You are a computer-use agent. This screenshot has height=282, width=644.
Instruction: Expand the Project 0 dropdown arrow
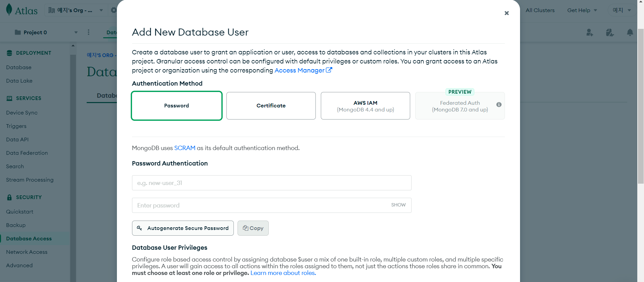point(76,33)
